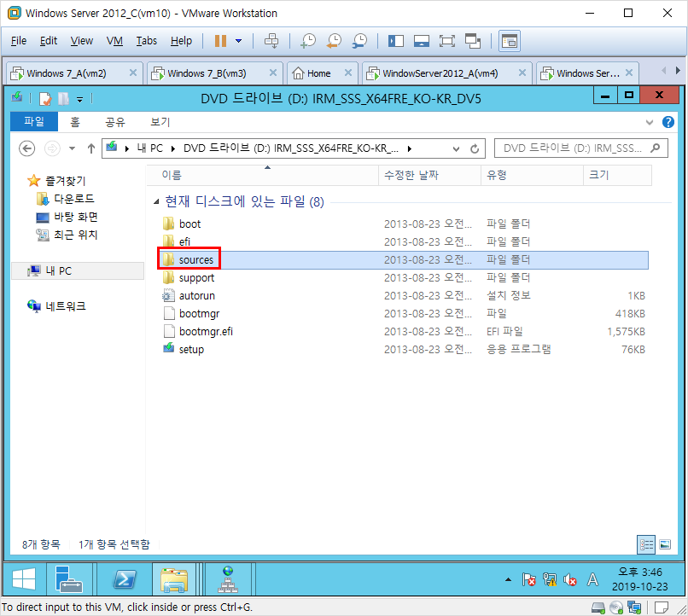Expand the Explorer ribbon with the chevron

(x=650, y=122)
